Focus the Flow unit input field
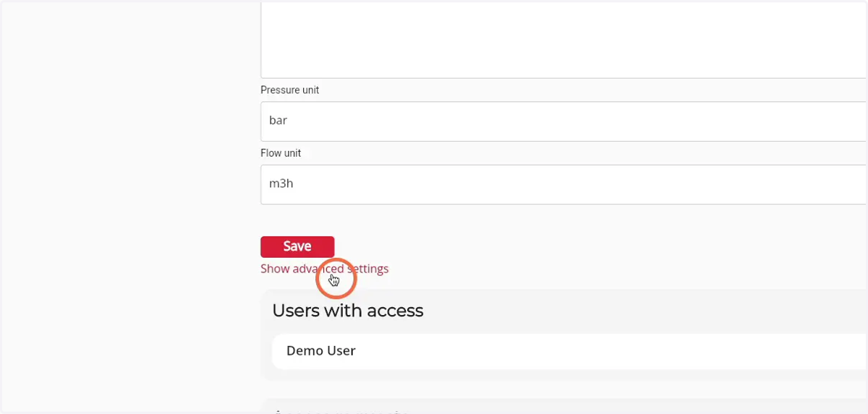868x414 pixels. click(x=564, y=184)
